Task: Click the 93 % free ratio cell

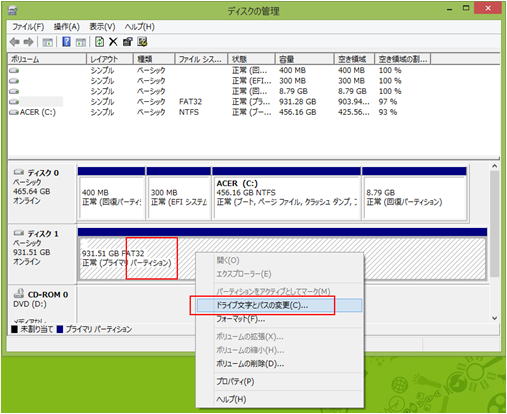Action: point(388,112)
